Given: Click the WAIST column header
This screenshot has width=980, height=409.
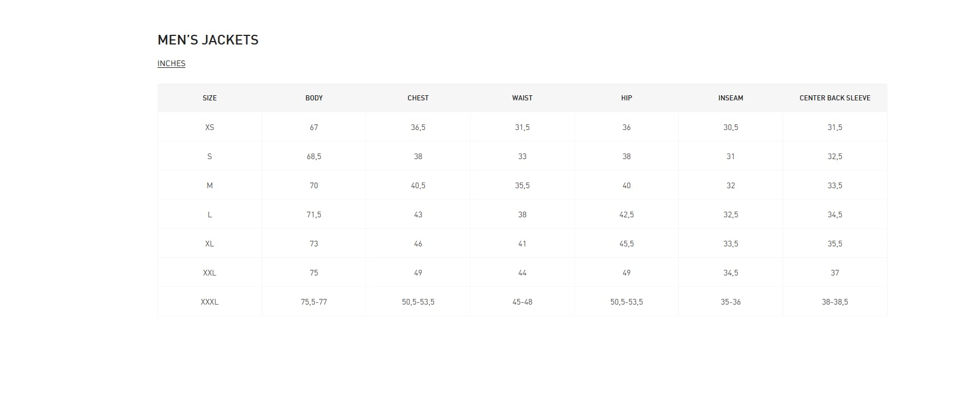Looking at the screenshot, I should (522, 98).
